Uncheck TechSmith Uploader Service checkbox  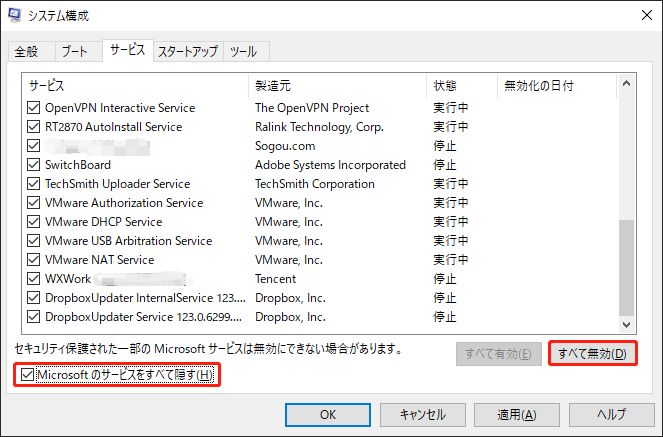(33, 184)
